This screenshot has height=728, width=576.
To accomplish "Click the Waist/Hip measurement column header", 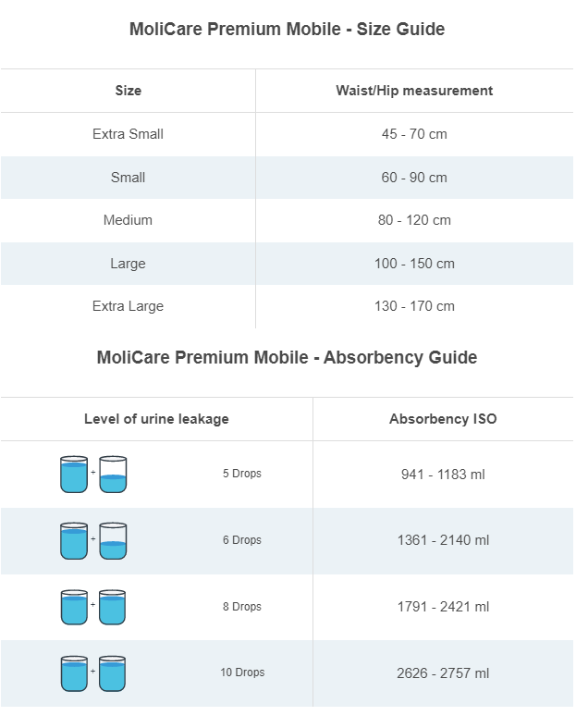I will 414,91.
